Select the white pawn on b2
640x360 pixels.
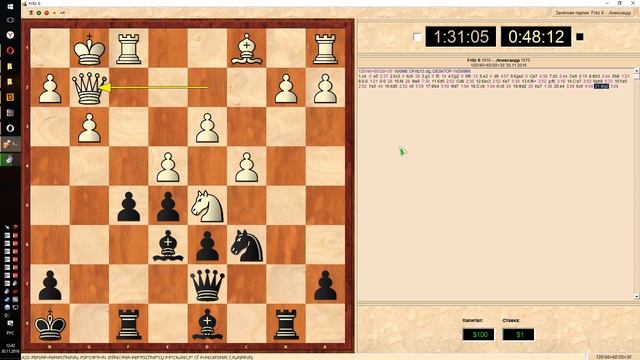[286, 88]
